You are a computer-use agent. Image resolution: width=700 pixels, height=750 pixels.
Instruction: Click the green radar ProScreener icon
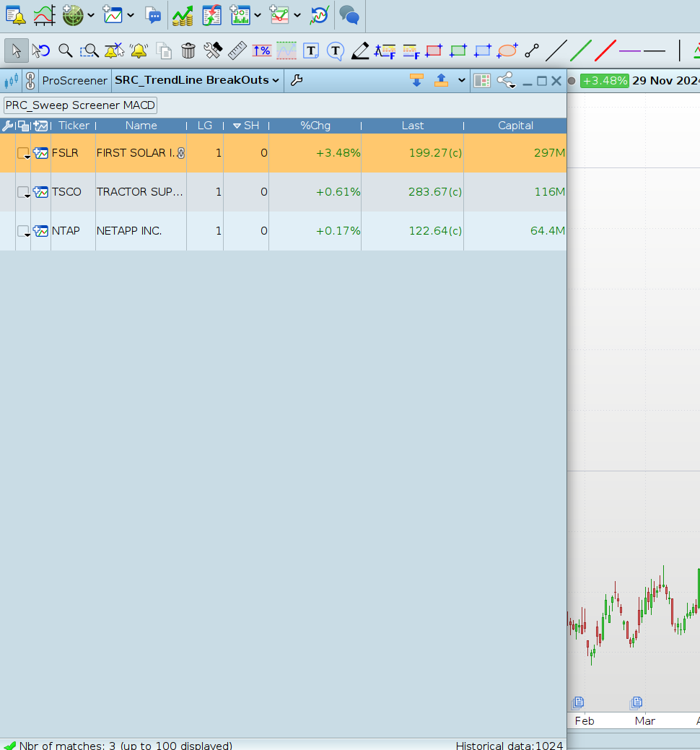tap(73, 15)
